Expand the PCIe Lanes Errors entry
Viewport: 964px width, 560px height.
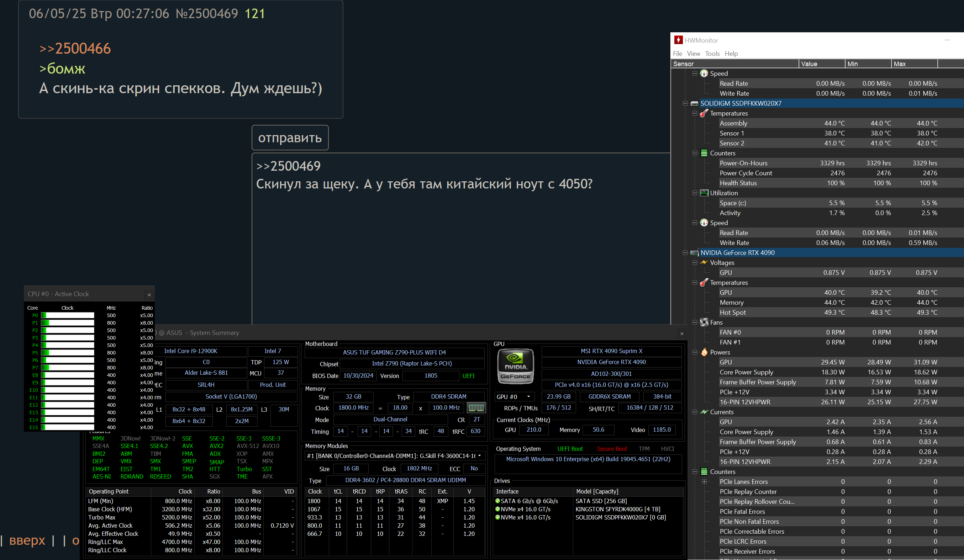coord(704,482)
